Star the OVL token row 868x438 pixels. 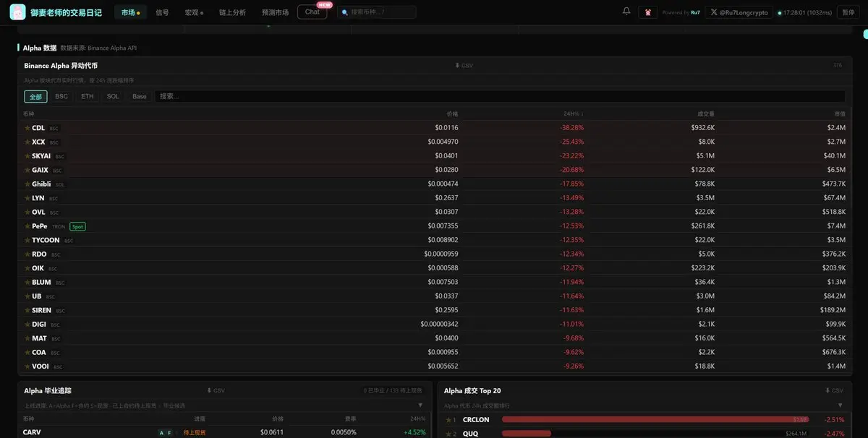(x=27, y=212)
